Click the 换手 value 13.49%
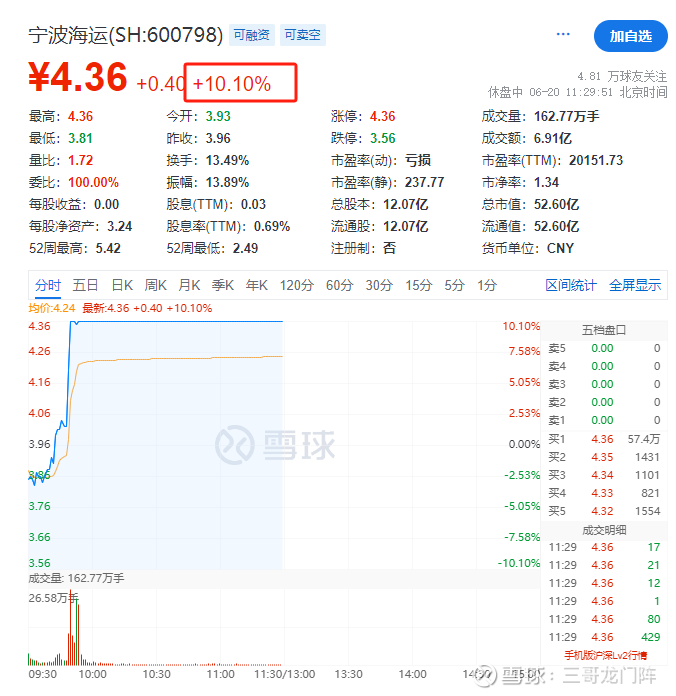 point(227,160)
